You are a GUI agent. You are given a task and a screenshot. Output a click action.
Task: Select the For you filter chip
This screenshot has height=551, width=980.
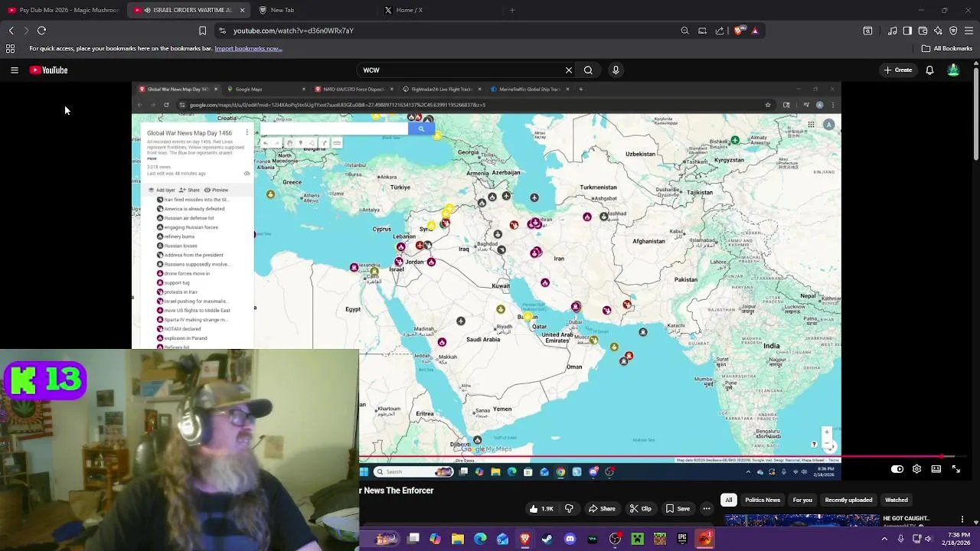point(802,500)
